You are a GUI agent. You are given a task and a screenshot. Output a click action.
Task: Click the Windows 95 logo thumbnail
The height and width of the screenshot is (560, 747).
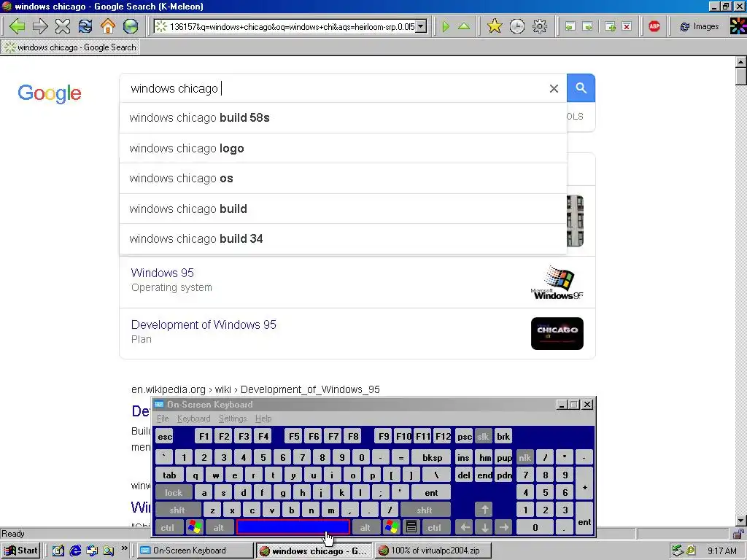pyautogui.click(x=557, y=282)
